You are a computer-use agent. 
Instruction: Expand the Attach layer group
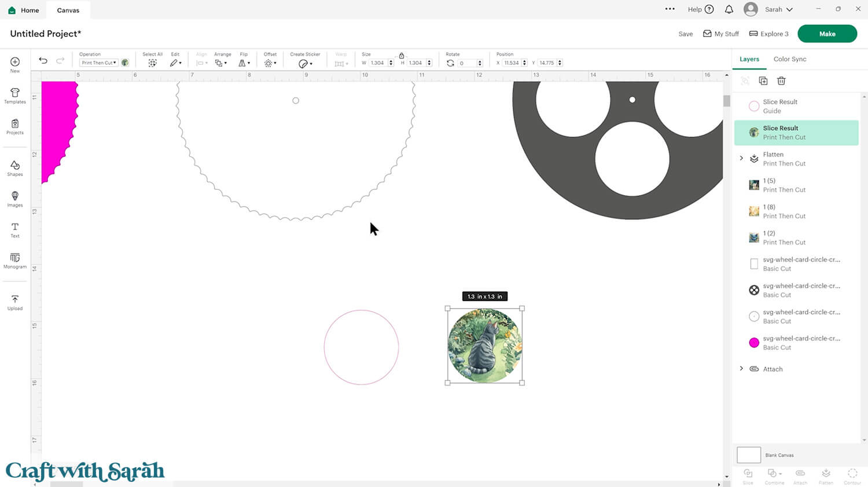click(x=741, y=369)
